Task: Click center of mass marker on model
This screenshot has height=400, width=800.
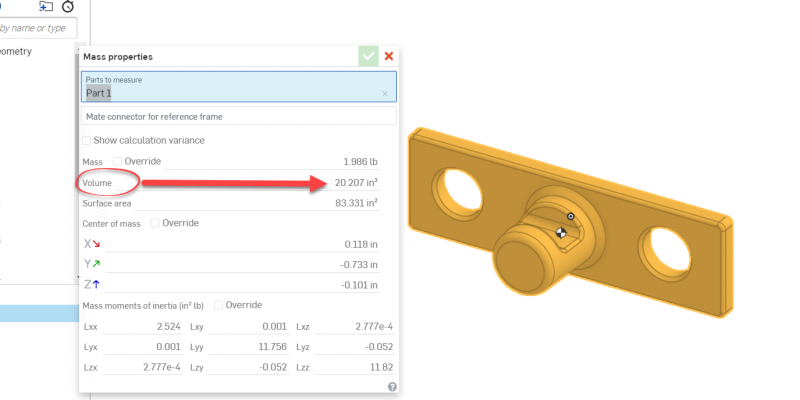Action: (561, 232)
